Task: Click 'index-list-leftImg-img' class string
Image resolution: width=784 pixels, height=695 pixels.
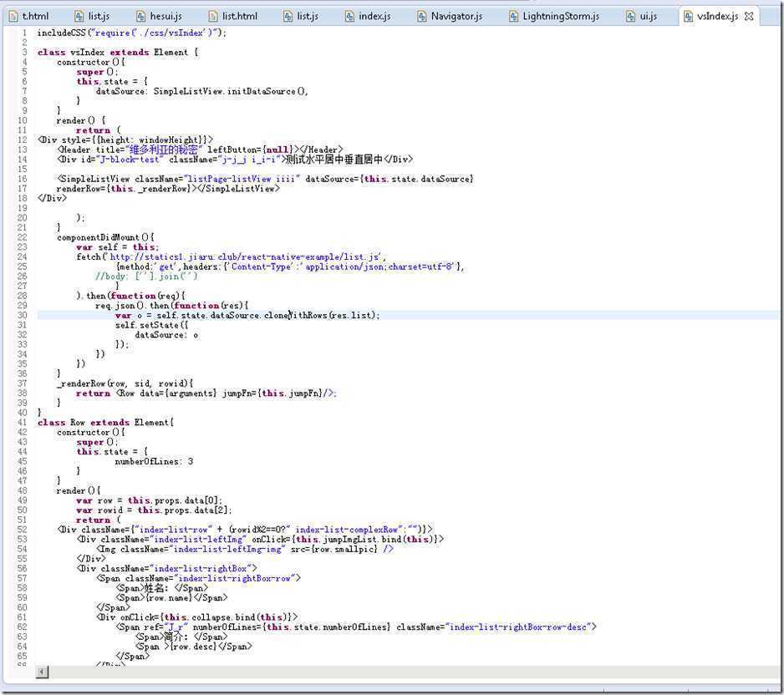Action: (x=228, y=549)
